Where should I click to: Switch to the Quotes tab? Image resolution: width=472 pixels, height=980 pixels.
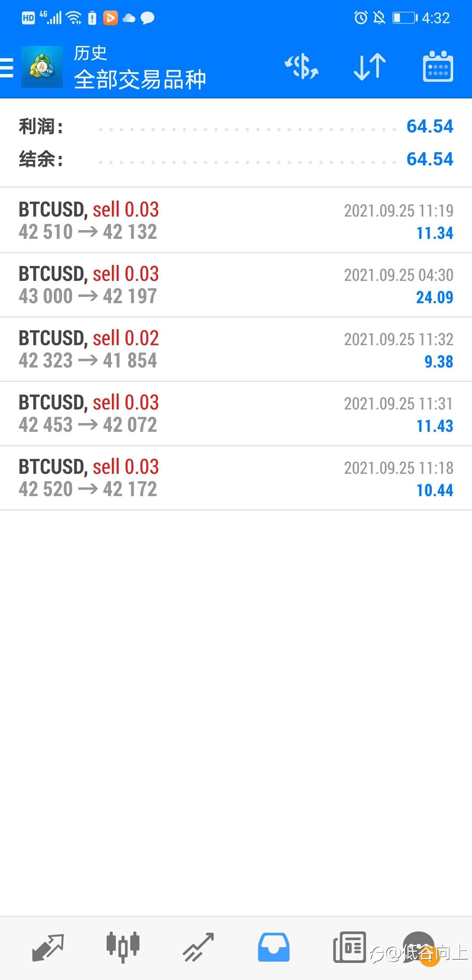click(48, 948)
